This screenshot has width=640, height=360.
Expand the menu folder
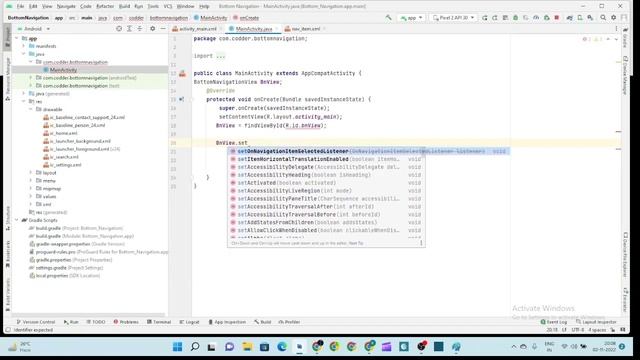pos(31,180)
